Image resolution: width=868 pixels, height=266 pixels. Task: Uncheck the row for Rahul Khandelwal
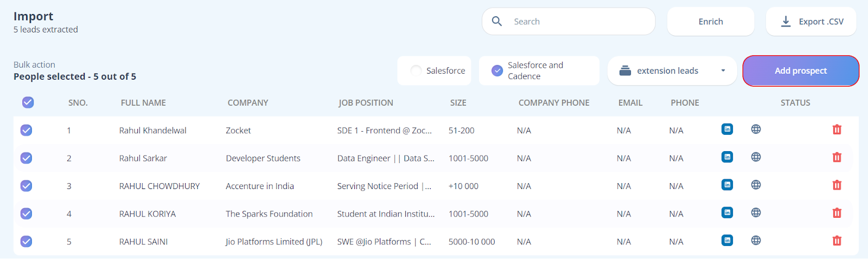26,130
